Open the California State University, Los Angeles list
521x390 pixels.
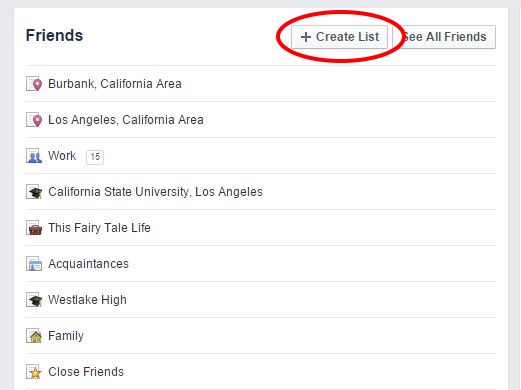pos(155,192)
